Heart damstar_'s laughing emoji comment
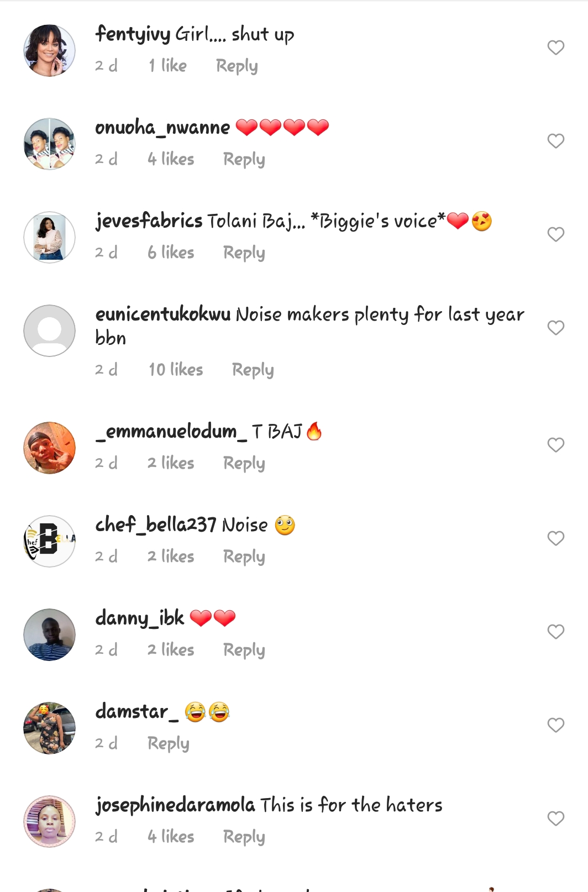 (555, 726)
